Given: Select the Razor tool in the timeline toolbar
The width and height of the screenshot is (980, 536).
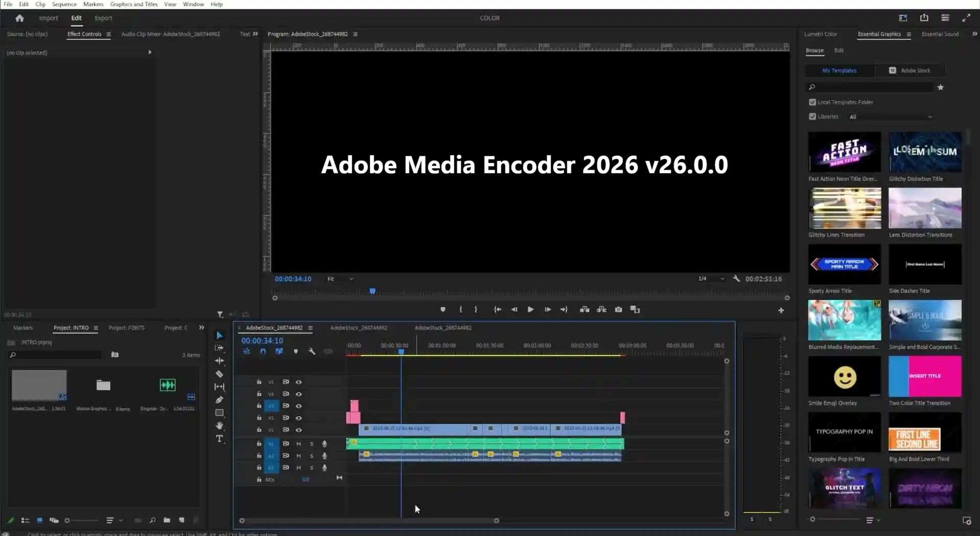Looking at the screenshot, I should point(220,374).
